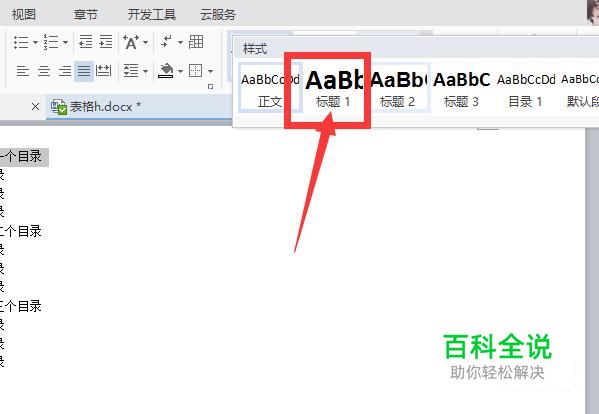Apply the 正文 style
This screenshot has width=599, height=414.
tap(270, 88)
